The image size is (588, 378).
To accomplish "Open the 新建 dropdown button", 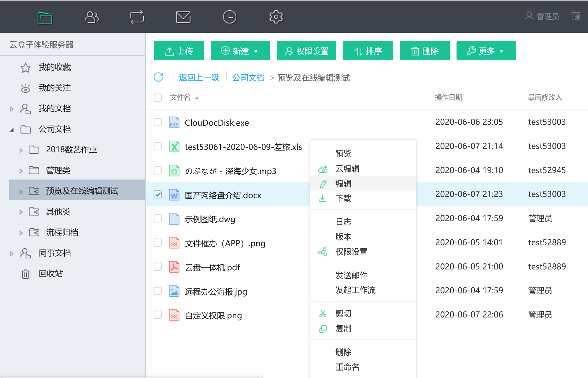I will click(x=240, y=50).
